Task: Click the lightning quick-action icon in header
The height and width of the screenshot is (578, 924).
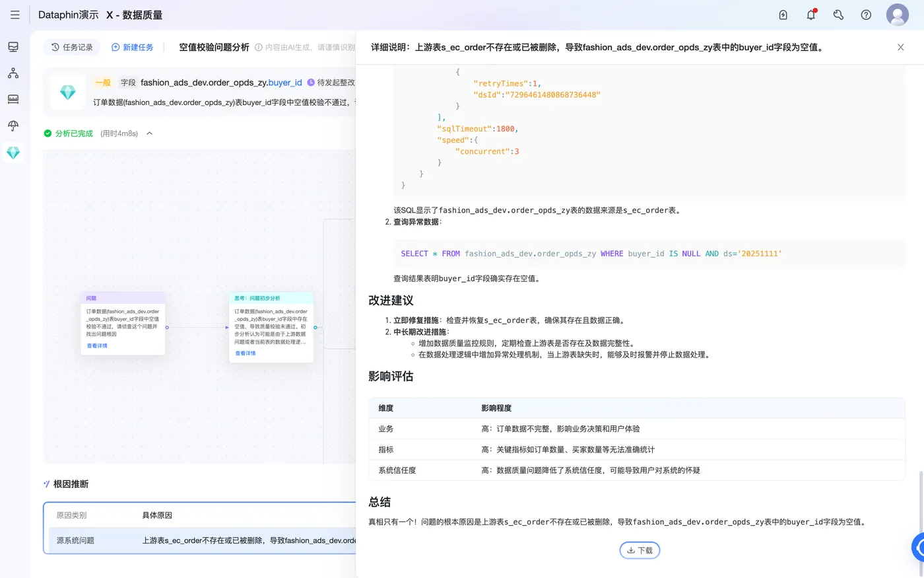Action: click(783, 15)
